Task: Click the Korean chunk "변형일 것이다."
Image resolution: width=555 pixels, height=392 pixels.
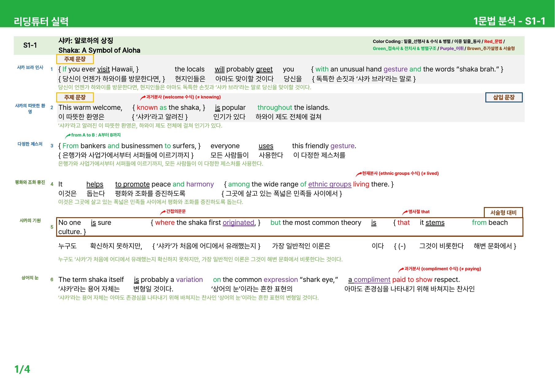Action: click(x=153, y=289)
